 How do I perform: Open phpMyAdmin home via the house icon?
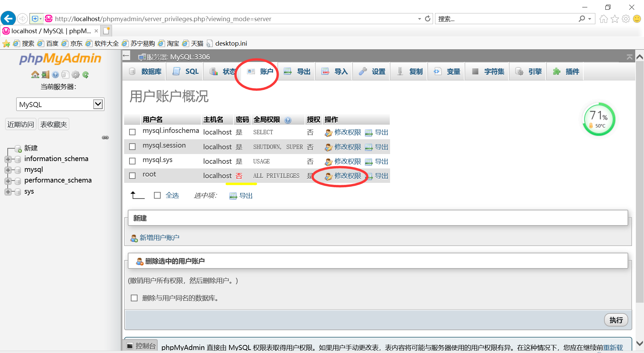[35, 74]
